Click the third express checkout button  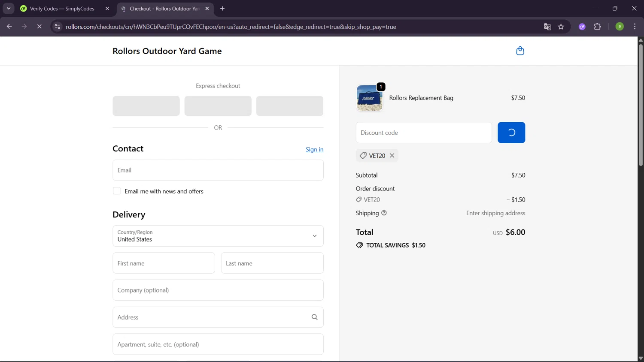[290, 106]
